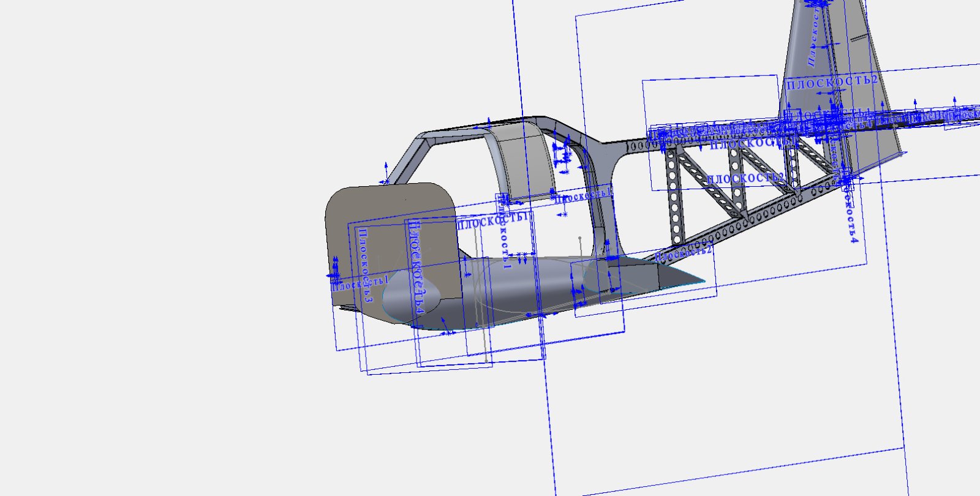
Task: Click Плоскость1 label at firewall's left edge
Action: click(361, 283)
